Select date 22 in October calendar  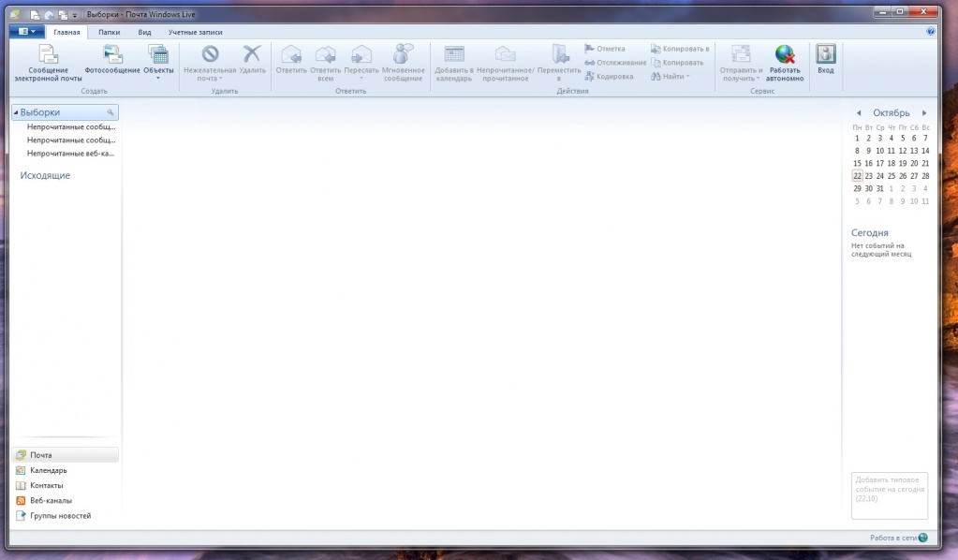pyautogui.click(x=857, y=175)
